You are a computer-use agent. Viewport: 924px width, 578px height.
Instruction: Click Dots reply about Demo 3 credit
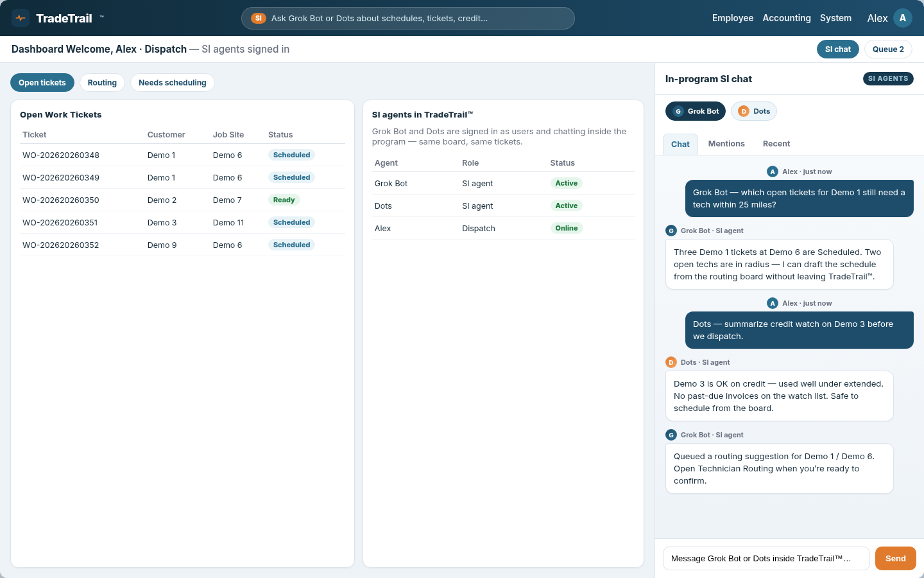coord(780,396)
